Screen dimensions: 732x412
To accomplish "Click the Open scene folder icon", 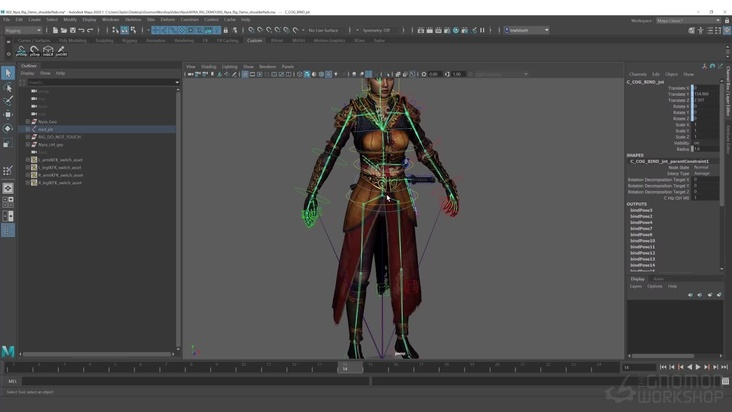I will point(63,30).
